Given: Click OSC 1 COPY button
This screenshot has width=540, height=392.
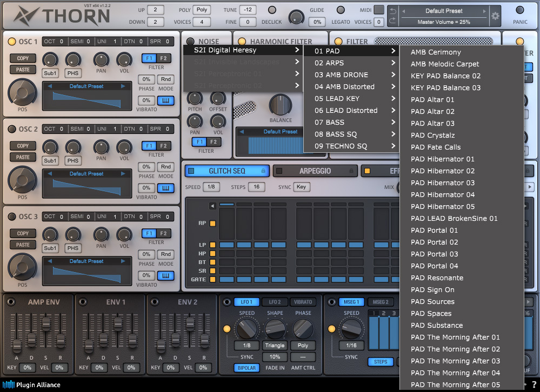Looking at the screenshot, I should (x=23, y=58).
